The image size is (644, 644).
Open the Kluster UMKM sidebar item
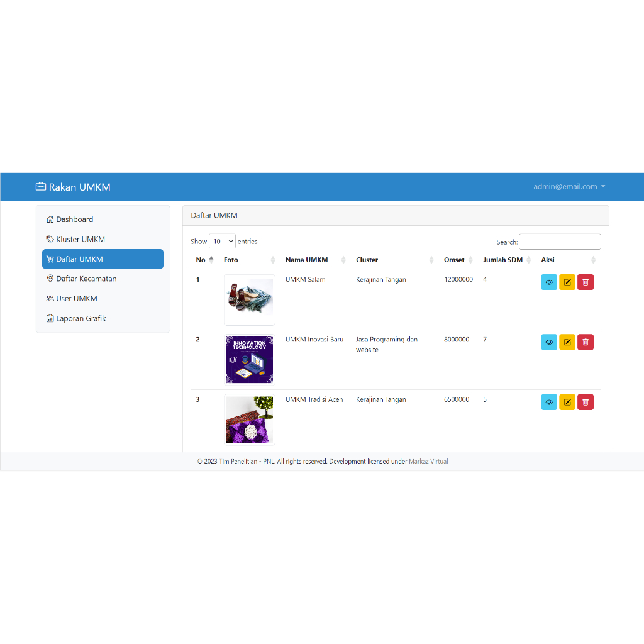pyautogui.click(x=80, y=240)
